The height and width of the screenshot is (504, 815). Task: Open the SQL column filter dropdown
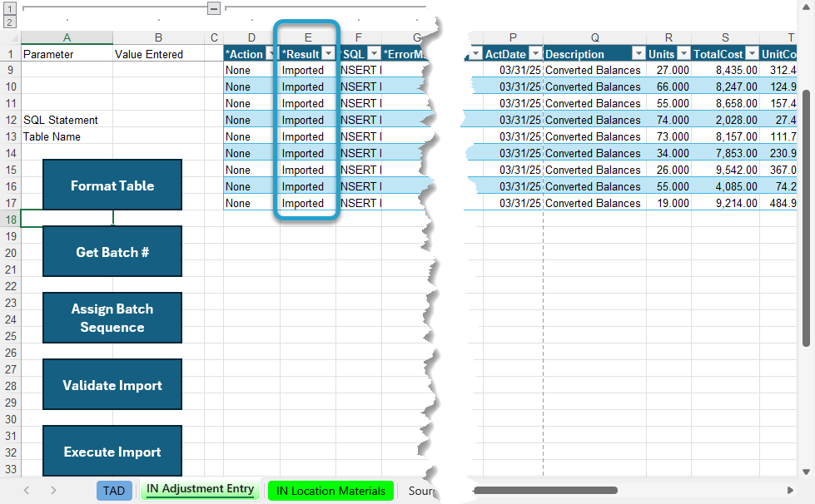click(x=375, y=53)
